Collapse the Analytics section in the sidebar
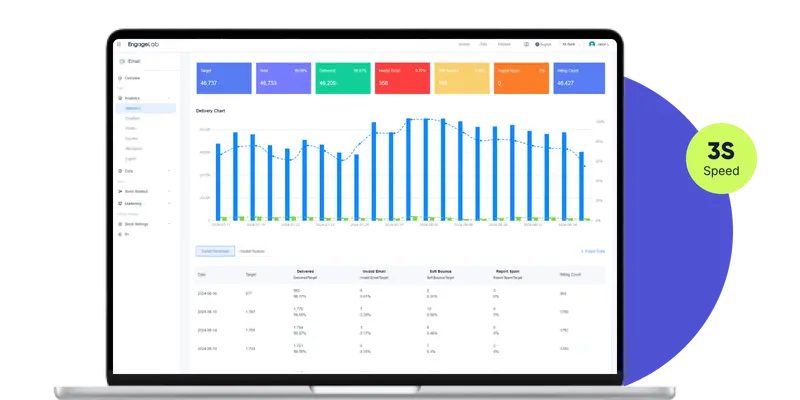 click(x=169, y=98)
